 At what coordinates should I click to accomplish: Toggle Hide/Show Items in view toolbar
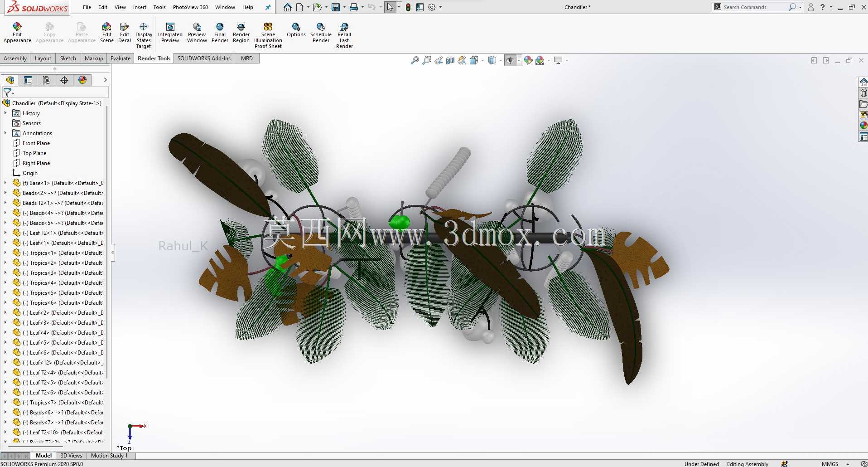(x=510, y=60)
